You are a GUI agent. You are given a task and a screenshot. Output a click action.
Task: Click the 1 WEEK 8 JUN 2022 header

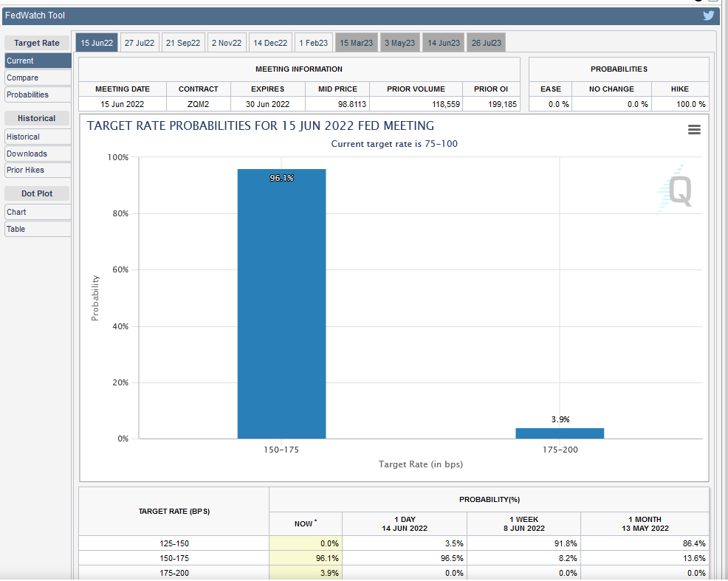[523, 523]
